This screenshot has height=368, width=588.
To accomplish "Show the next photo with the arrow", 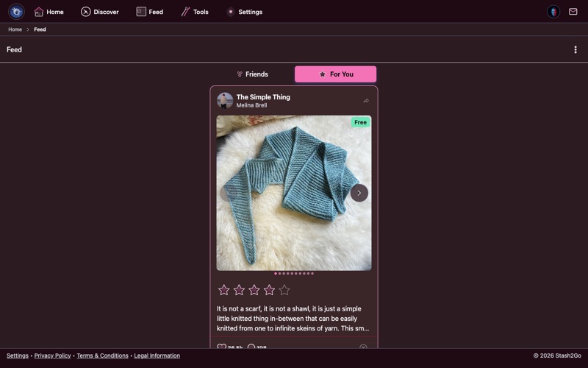I will point(359,193).
